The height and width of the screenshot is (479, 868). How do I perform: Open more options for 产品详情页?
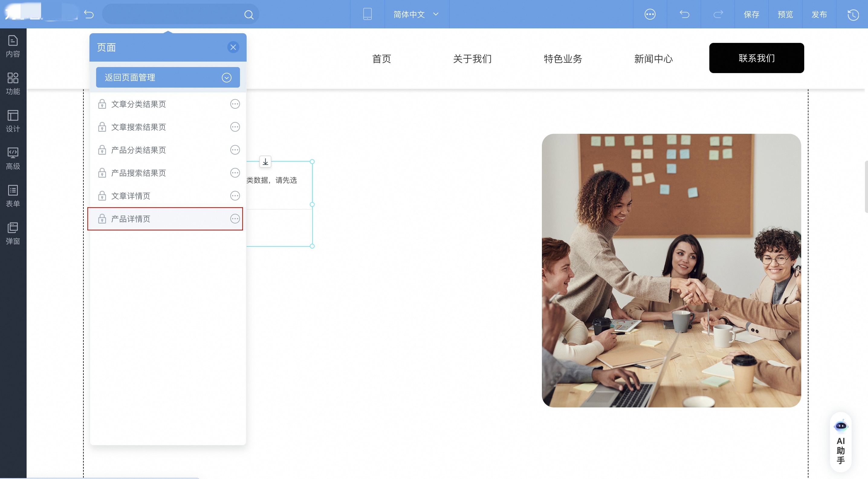[x=235, y=219]
